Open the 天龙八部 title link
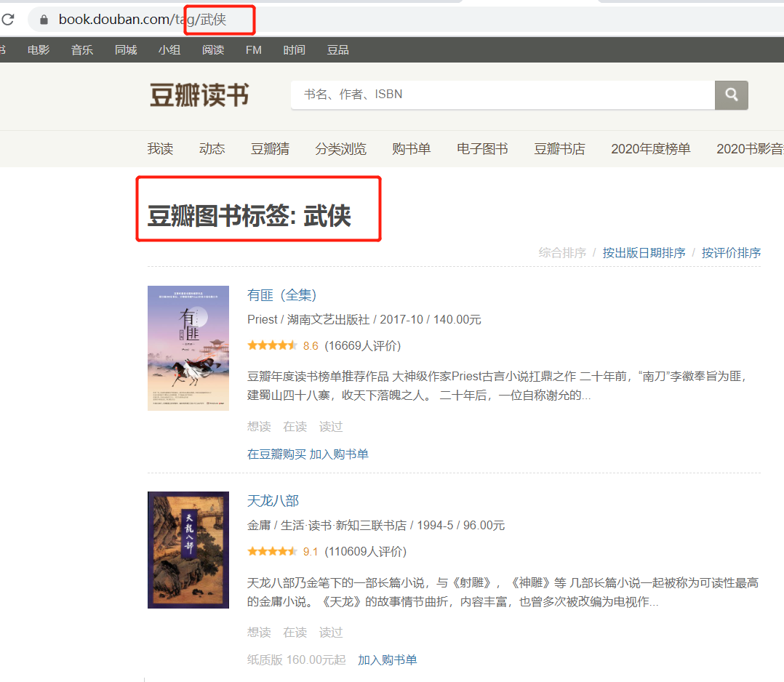784x682 pixels. pos(273,500)
